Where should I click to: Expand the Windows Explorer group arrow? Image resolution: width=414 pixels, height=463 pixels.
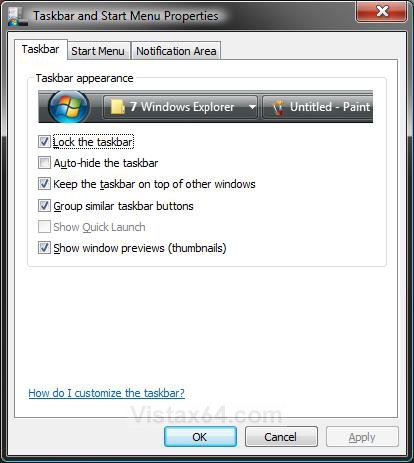(253, 107)
